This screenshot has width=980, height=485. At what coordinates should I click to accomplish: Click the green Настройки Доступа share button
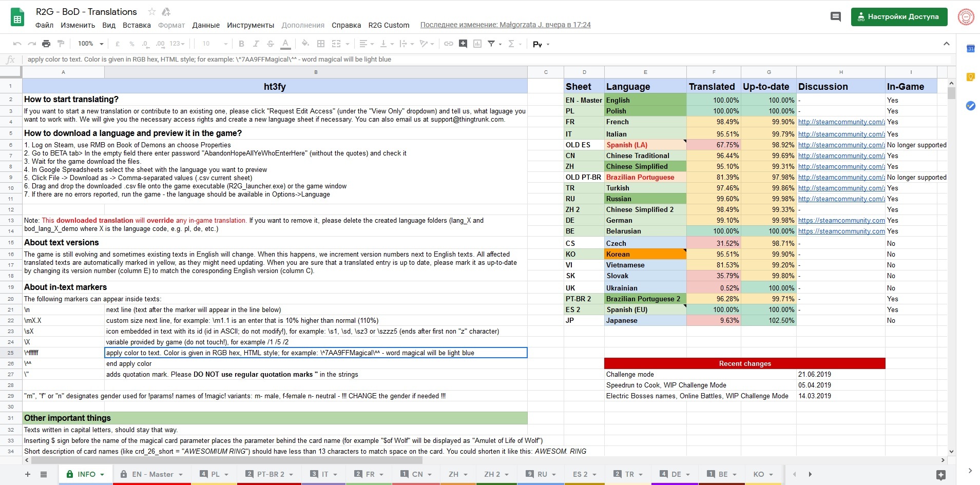click(x=898, y=17)
